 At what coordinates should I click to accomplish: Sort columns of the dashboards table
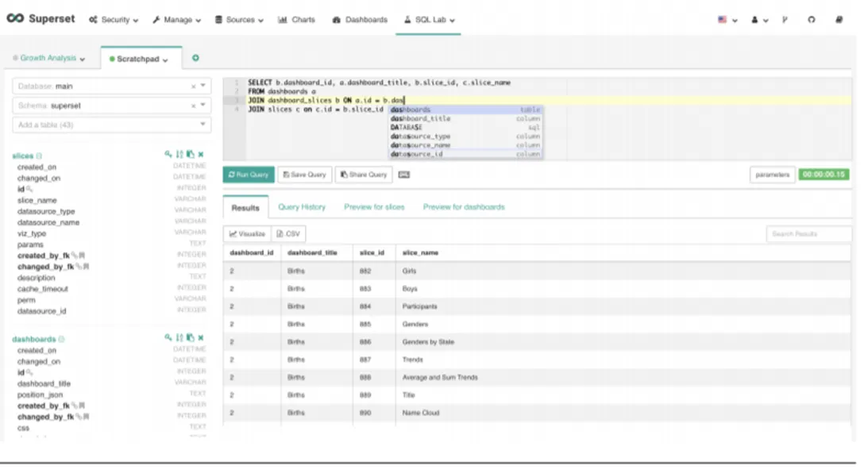[x=179, y=337]
